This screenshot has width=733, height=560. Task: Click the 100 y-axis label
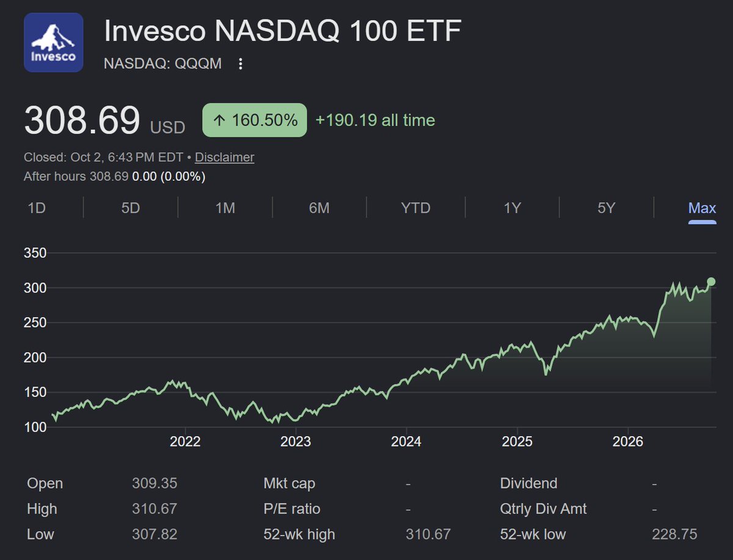(x=35, y=427)
